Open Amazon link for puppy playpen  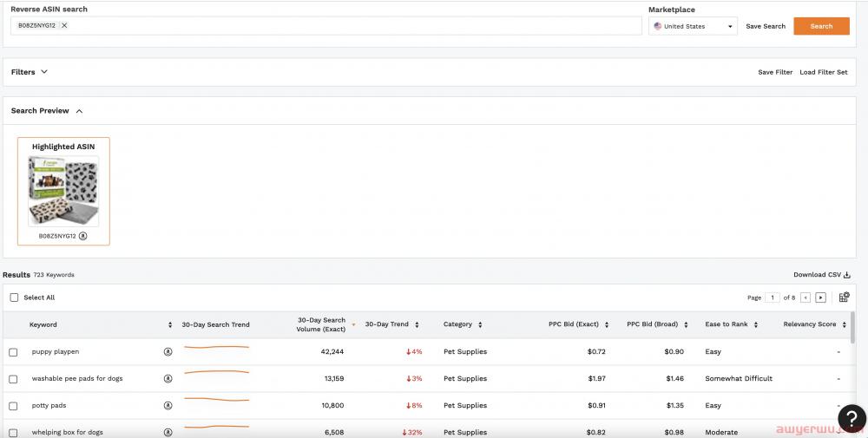168,352
